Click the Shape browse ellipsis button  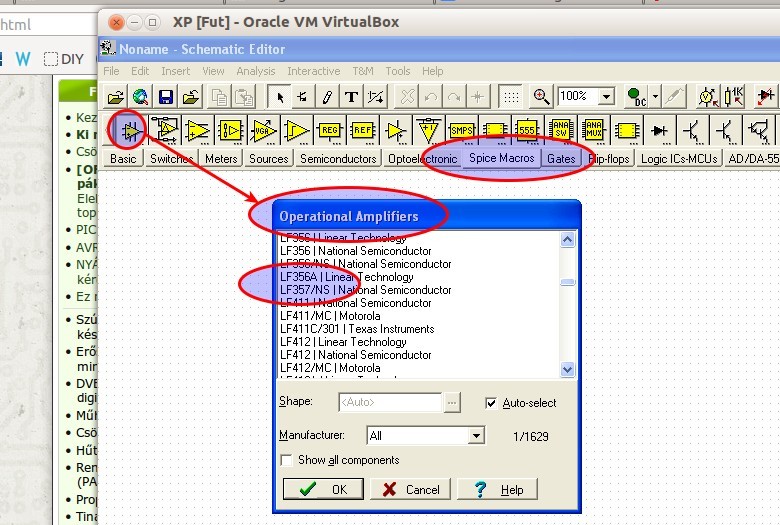pos(452,402)
